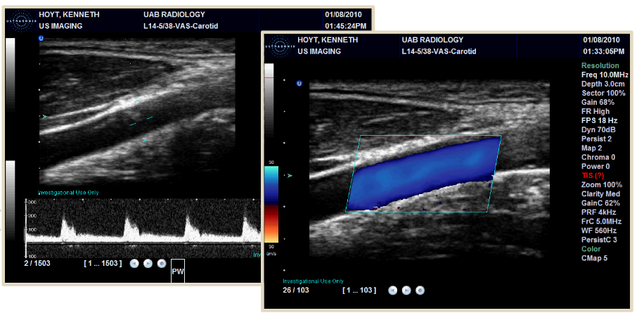
Task: Click the Gain 68% parameter
Action: [x=598, y=102]
